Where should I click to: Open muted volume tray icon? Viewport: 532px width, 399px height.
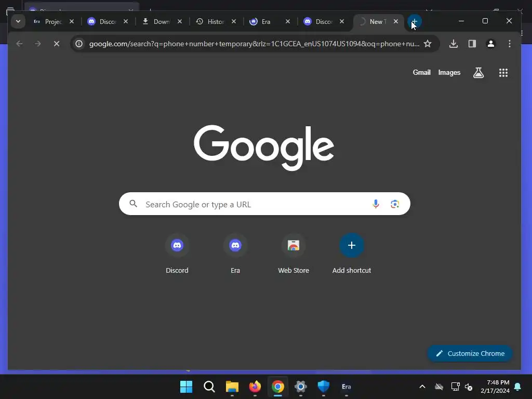[469, 387]
